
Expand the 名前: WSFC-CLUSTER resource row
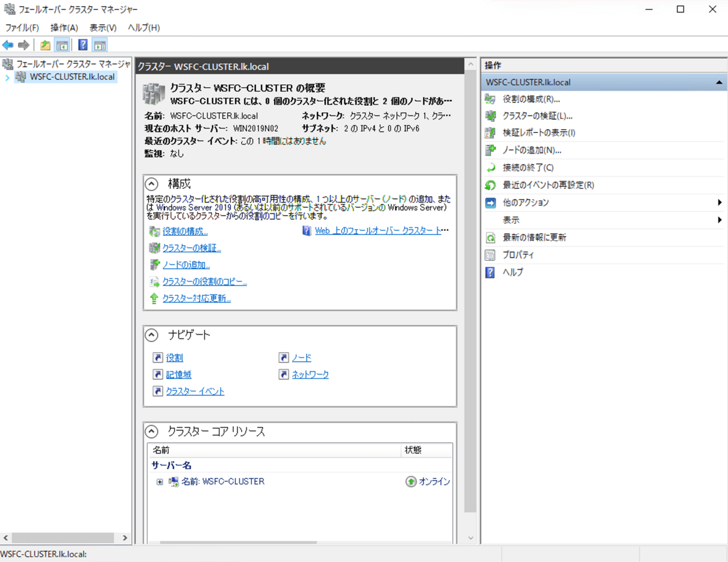(x=160, y=482)
